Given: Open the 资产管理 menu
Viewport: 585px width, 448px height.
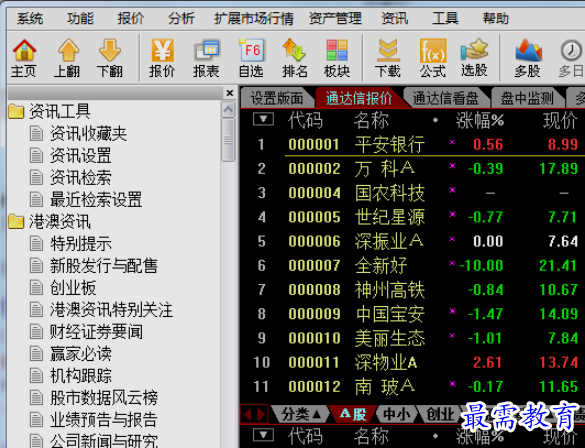Looking at the screenshot, I should click(x=335, y=18).
